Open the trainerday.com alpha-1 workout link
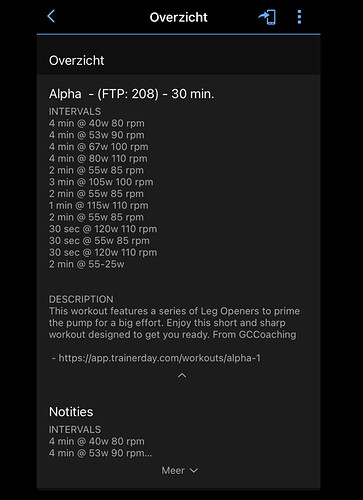The height and width of the screenshot is (500, 363). click(159, 358)
